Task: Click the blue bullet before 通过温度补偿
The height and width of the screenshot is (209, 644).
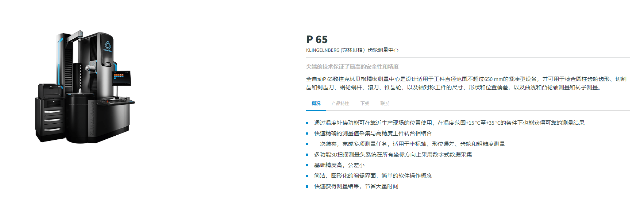Action: 308,123
